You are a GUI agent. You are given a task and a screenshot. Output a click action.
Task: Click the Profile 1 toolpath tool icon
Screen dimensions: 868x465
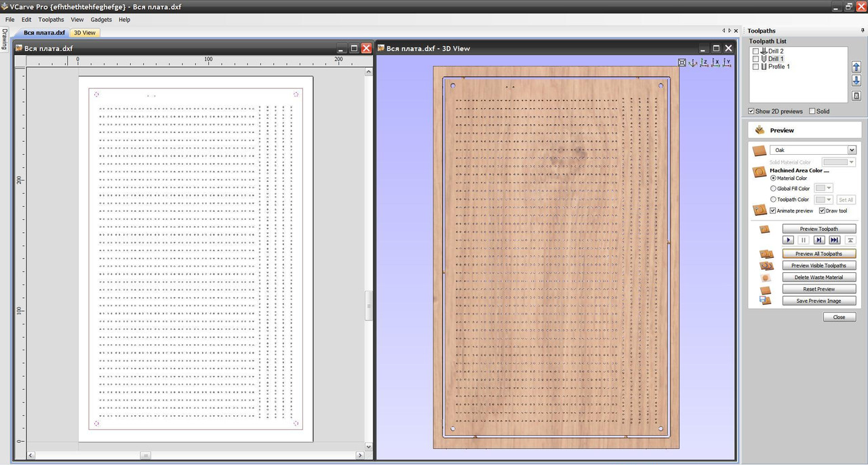(764, 67)
